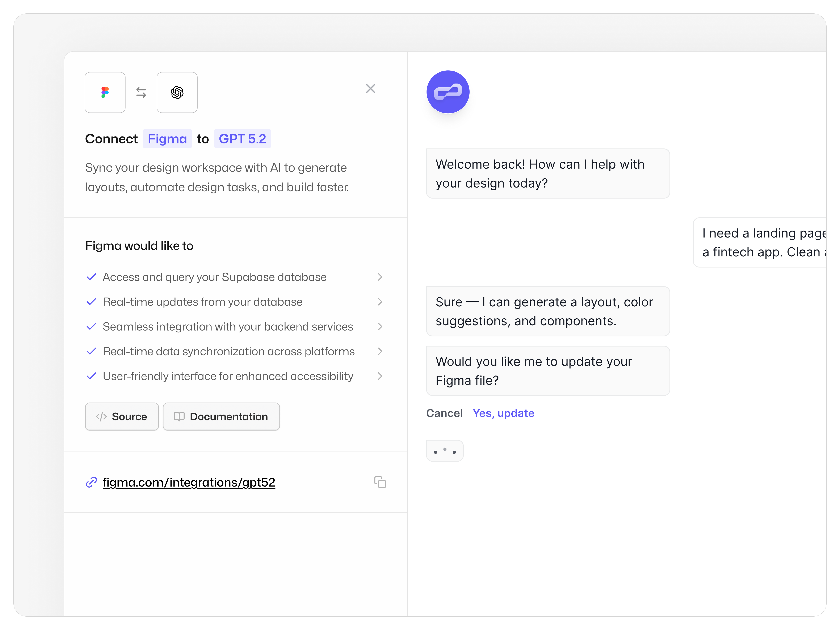Copy the integration URL with copy icon

(x=380, y=482)
